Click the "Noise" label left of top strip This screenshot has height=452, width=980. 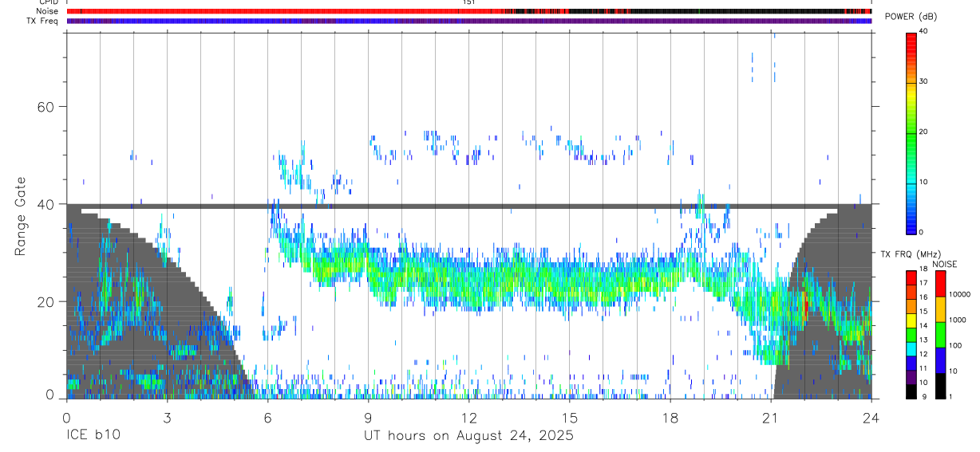47,11
